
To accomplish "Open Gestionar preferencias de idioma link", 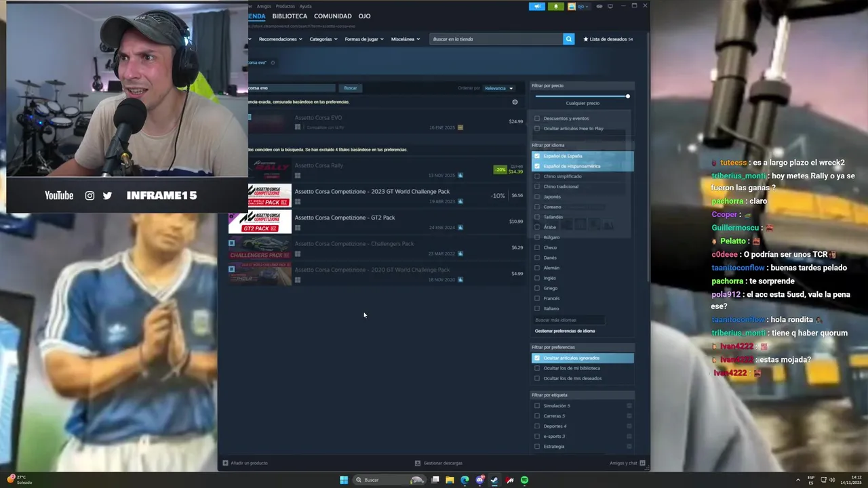I will point(565,331).
